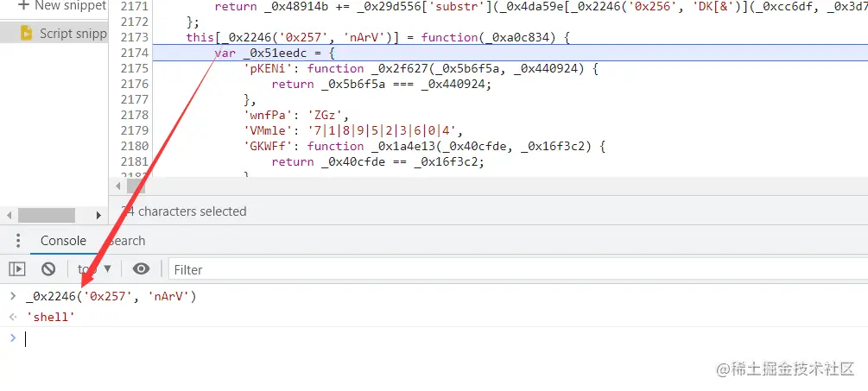Click the code editor horizontal scrollbar thumb
Screen dimensions: 868x391
[136, 186]
